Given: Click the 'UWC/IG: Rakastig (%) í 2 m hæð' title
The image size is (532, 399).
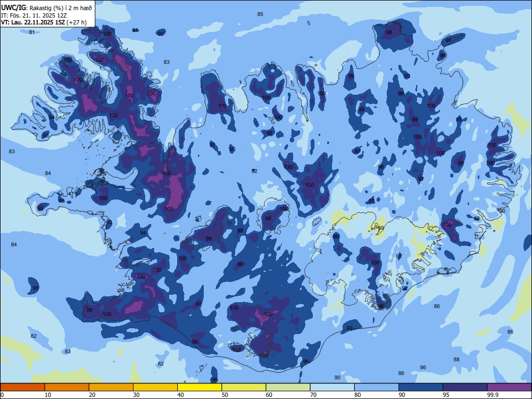Looking at the screenshot, I should [x=46, y=8].
